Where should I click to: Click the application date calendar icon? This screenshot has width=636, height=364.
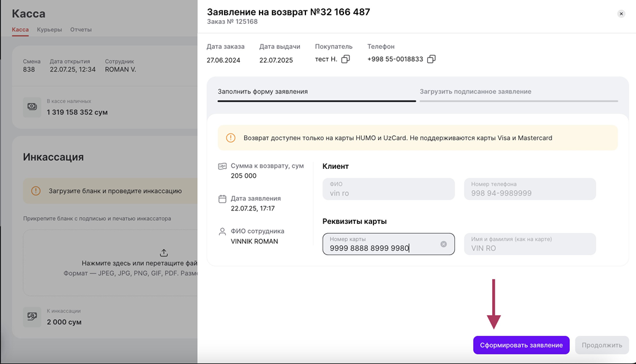point(222,199)
